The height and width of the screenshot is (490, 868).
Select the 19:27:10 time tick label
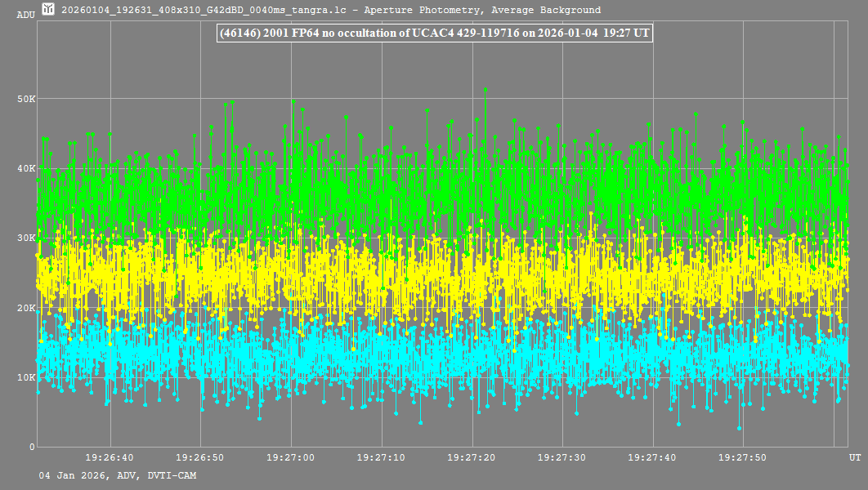coord(382,458)
